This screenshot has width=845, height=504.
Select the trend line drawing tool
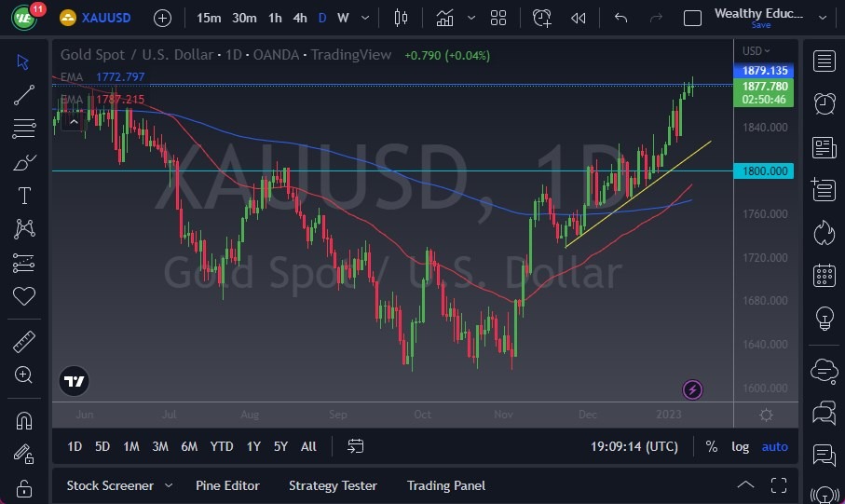point(23,95)
